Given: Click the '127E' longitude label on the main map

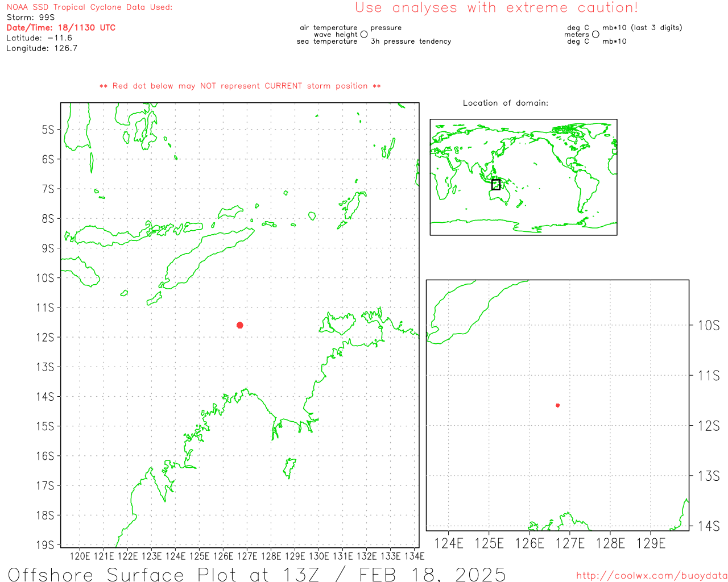Looking at the screenshot, I should click(x=247, y=556).
